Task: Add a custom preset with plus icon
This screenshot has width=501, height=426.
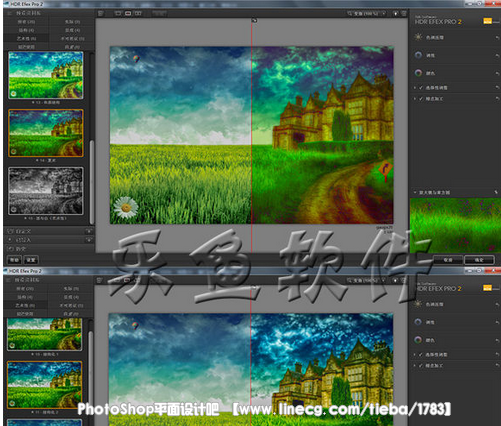Action: [x=89, y=231]
